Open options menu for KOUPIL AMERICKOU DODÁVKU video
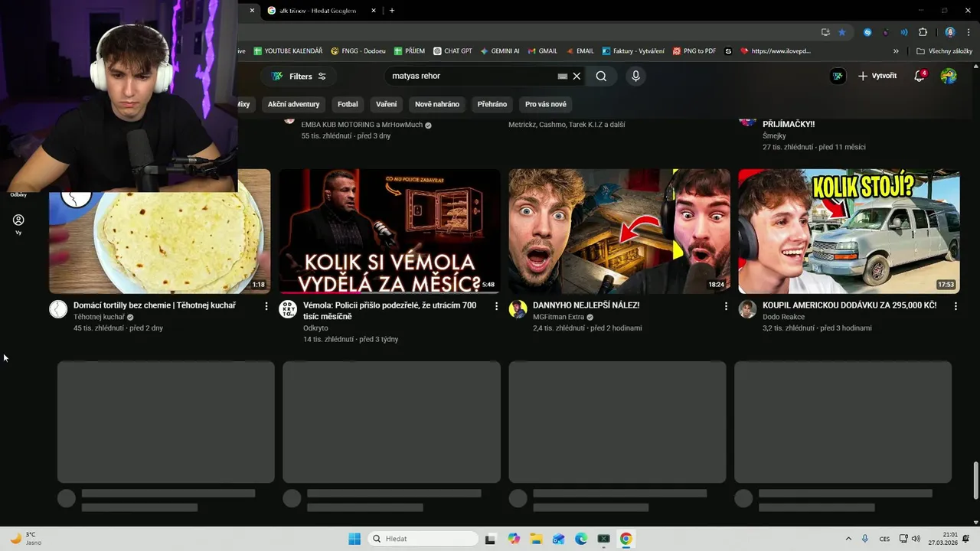This screenshot has height=551, width=980. (955, 306)
